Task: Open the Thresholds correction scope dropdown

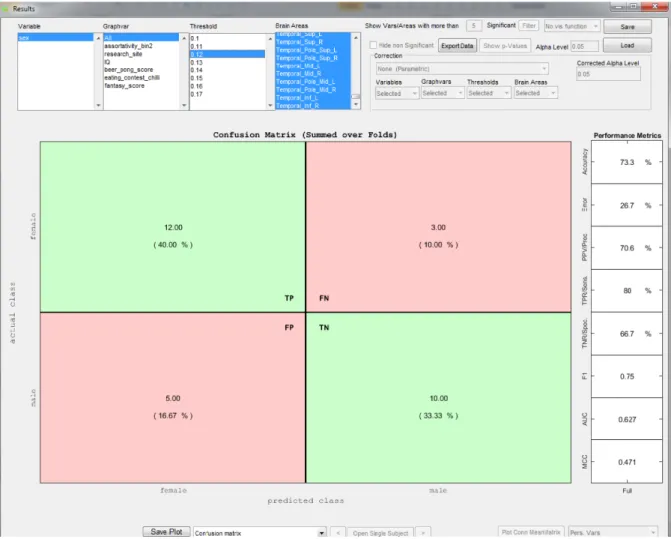Action: click(489, 93)
